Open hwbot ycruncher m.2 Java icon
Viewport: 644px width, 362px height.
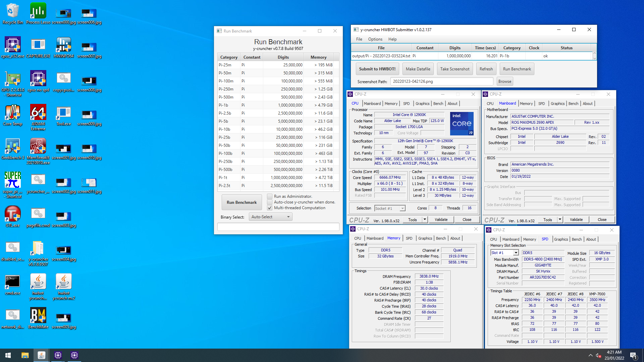tap(64, 287)
